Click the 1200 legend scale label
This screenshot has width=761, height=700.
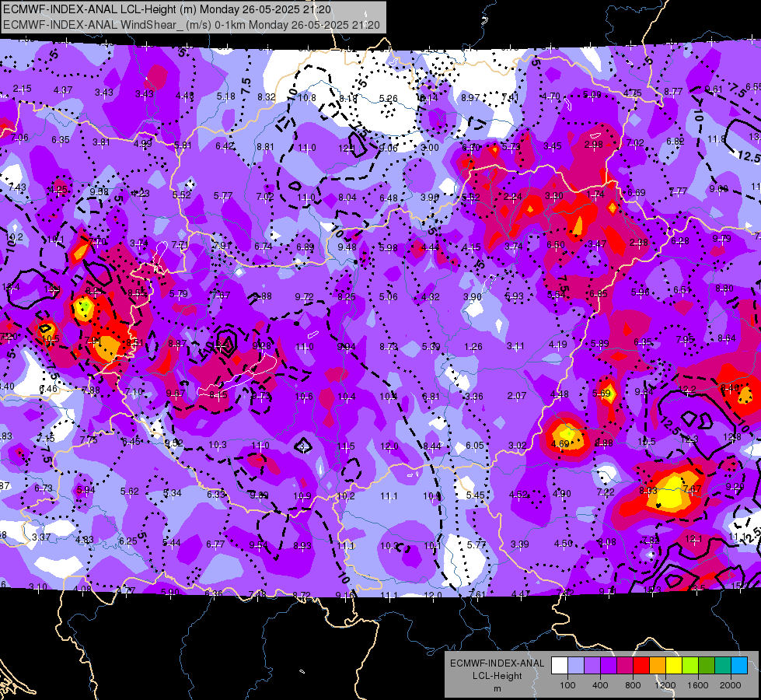click(x=665, y=685)
